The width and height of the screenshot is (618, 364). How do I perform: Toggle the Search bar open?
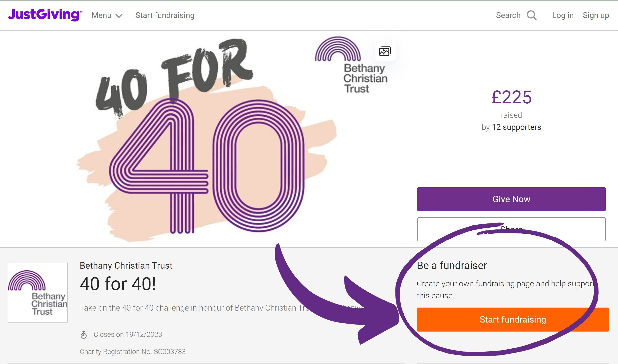(x=516, y=15)
